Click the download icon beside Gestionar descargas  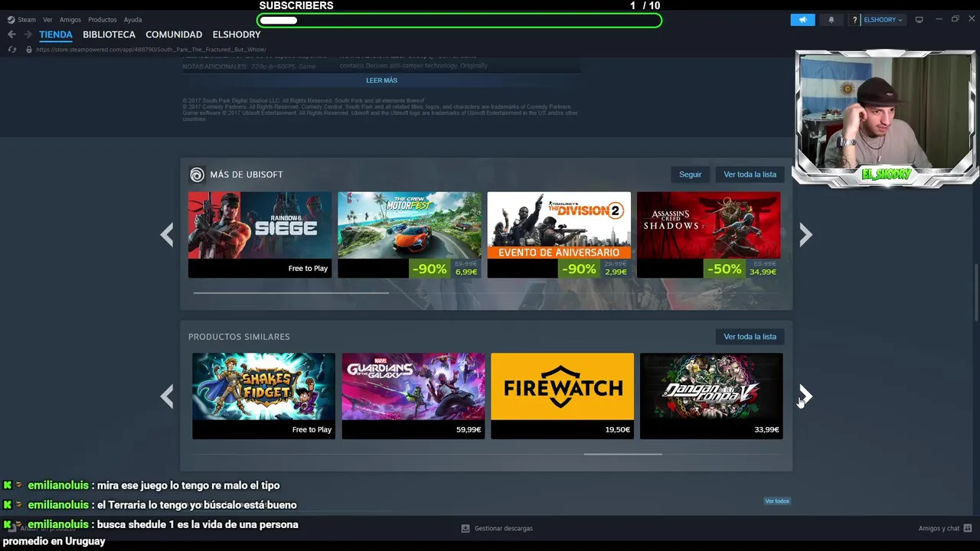465,528
